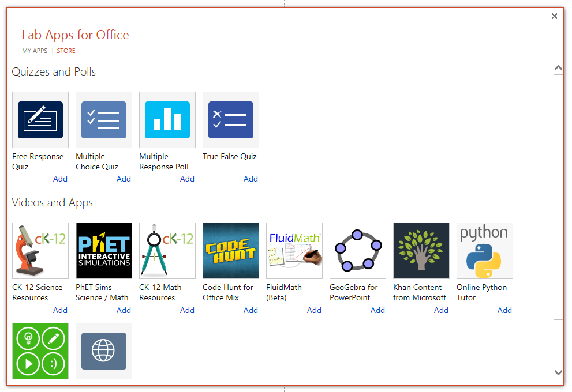Choose the Multiple Response Poll icon
The width and height of the screenshot is (572, 392).
click(167, 120)
